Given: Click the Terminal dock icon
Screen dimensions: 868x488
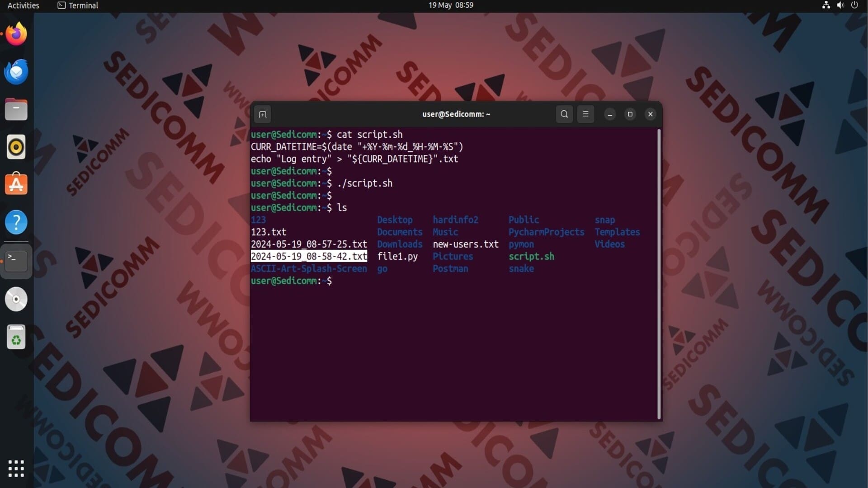Looking at the screenshot, I should coord(16,261).
